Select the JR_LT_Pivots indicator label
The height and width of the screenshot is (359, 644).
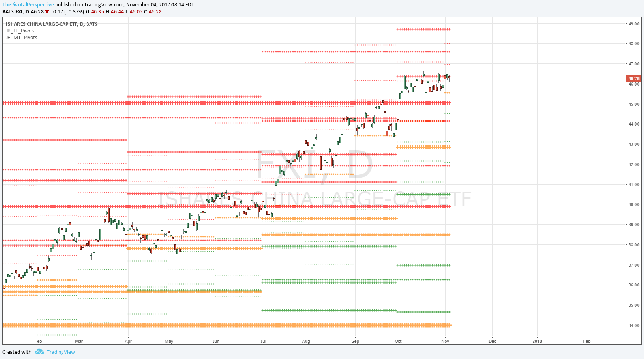pos(20,31)
